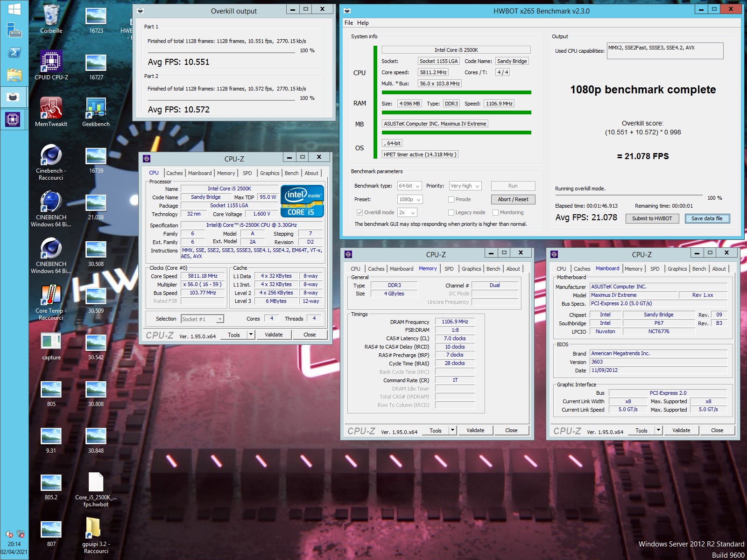Open the Socket #1 selection dropdown

coord(203,319)
